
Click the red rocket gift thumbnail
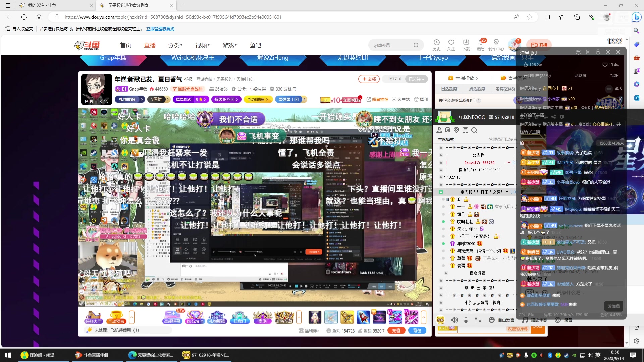[363, 317]
